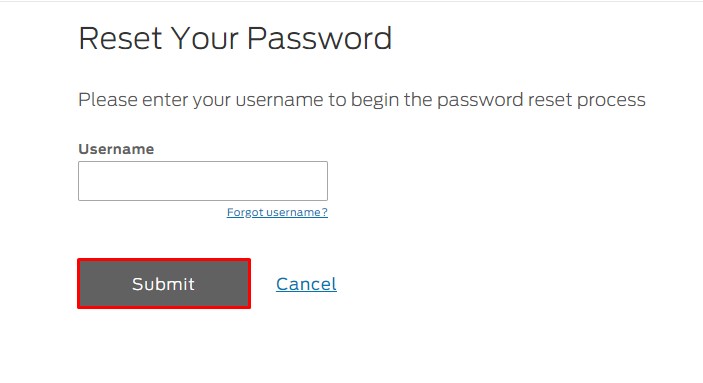This screenshot has width=703, height=383.
Task: Click the Submit button
Action: click(x=164, y=283)
